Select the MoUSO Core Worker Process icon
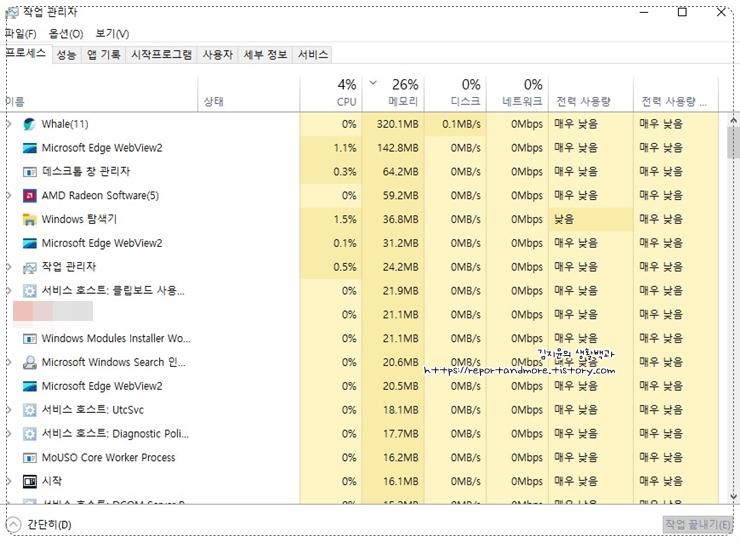 point(29,457)
